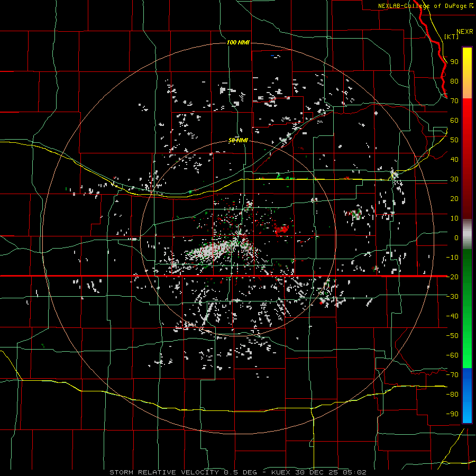
Task: Click the 0 knots scale label
Action: (456, 238)
